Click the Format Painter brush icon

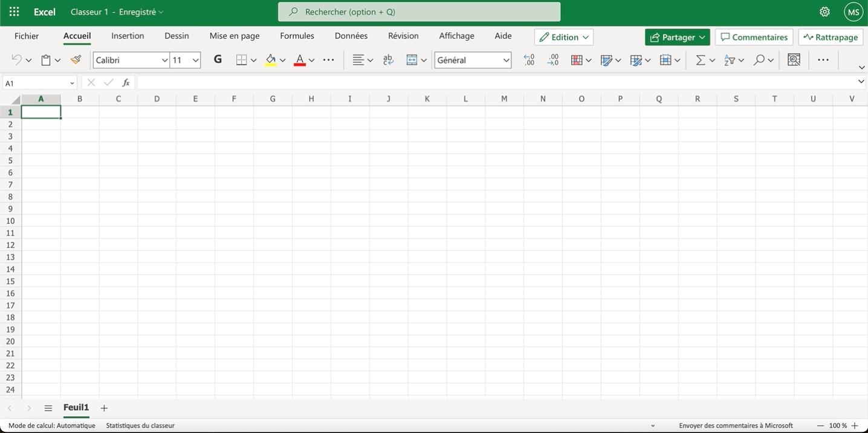76,60
